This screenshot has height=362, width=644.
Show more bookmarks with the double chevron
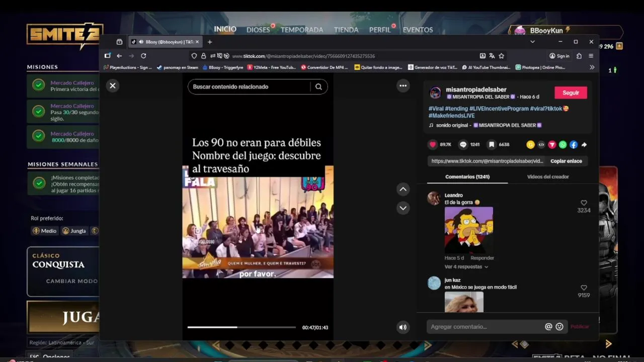point(592,67)
